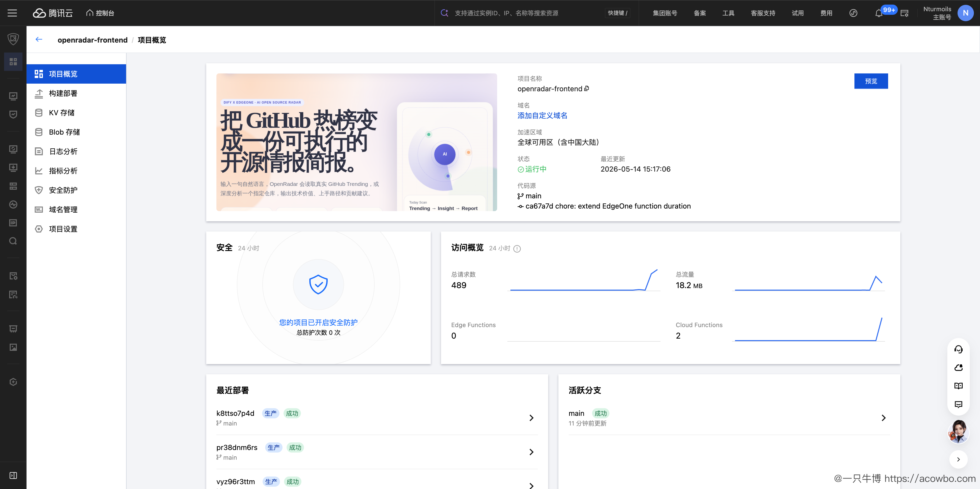Click the hexagon icon in left rail
The height and width of the screenshot is (489, 980).
pos(13,382)
